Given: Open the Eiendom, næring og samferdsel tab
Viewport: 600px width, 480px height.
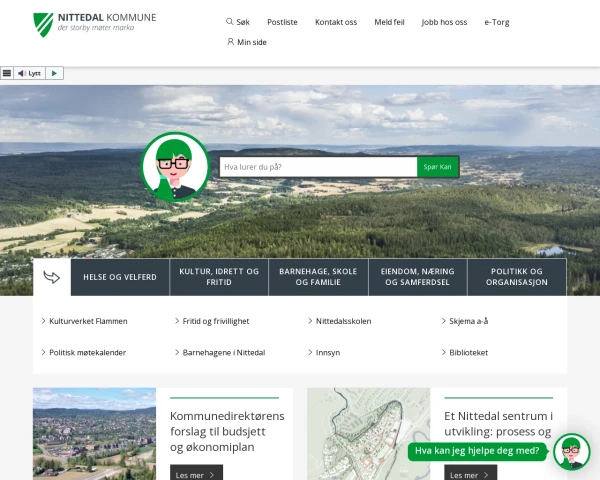Looking at the screenshot, I should coord(417,277).
